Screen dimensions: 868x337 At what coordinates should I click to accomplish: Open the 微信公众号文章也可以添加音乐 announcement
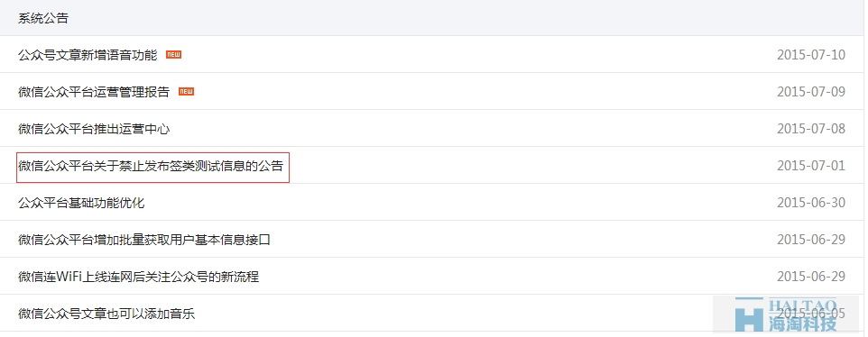pos(106,314)
